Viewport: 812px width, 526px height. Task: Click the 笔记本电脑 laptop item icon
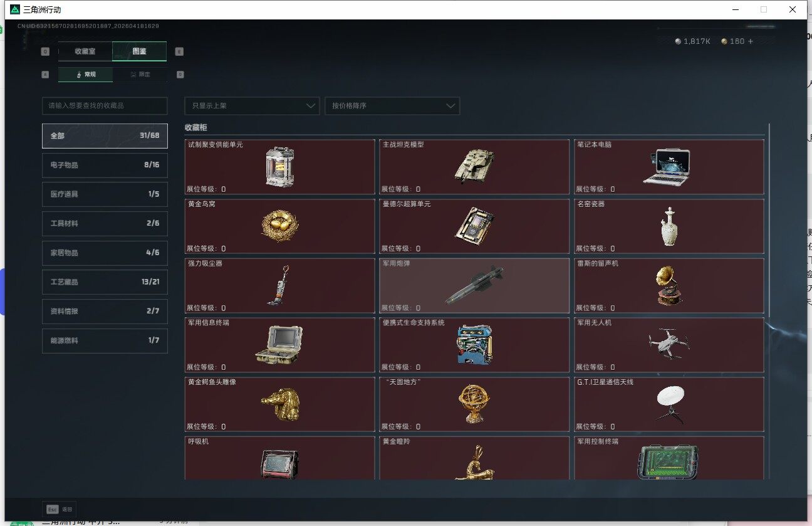(x=667, y=167)
